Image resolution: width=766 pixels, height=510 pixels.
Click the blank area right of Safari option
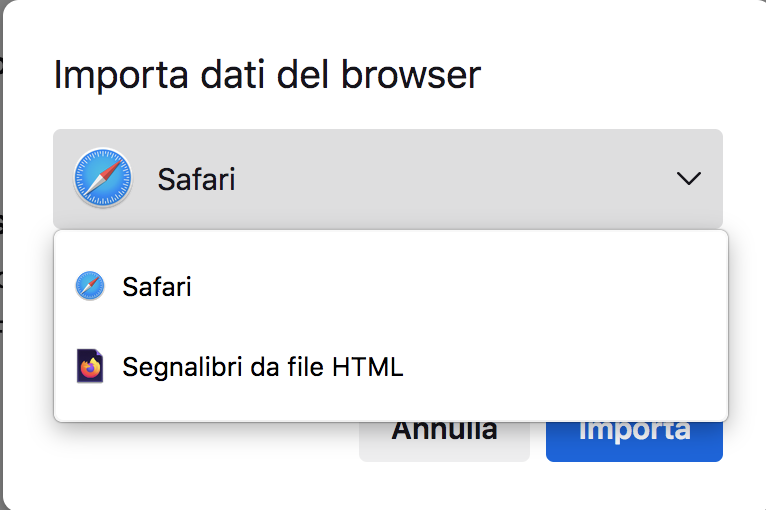click(x=500, y=287)
